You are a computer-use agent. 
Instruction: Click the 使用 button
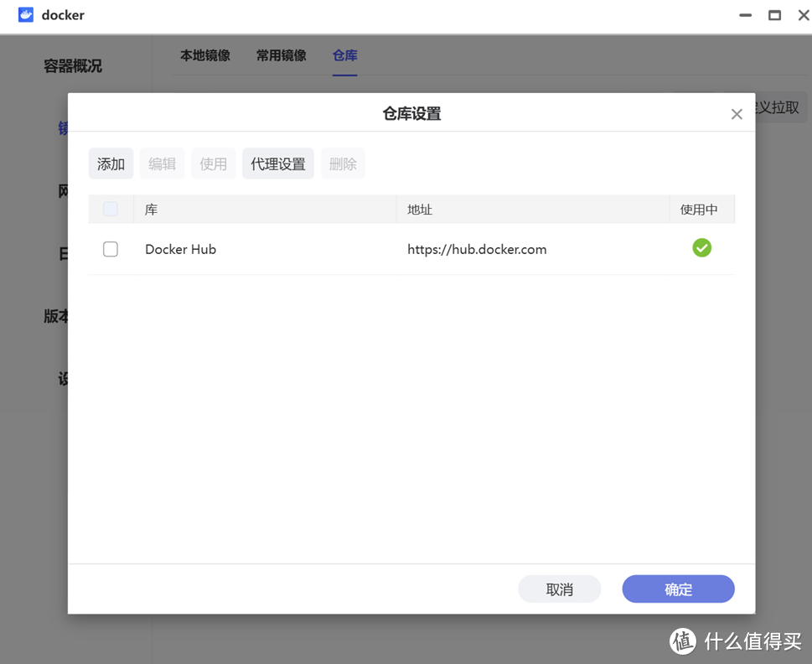213,163
